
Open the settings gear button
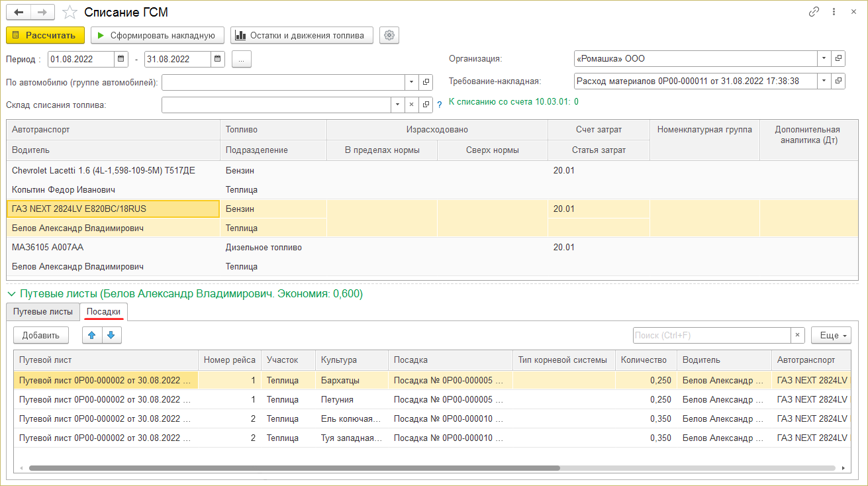(x=389, y=35)
